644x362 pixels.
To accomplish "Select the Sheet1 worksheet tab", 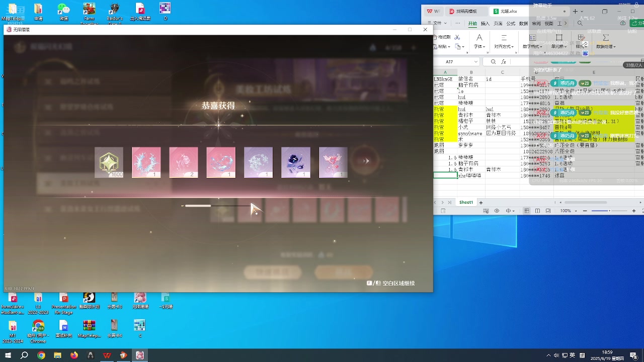I will (466, 202).
